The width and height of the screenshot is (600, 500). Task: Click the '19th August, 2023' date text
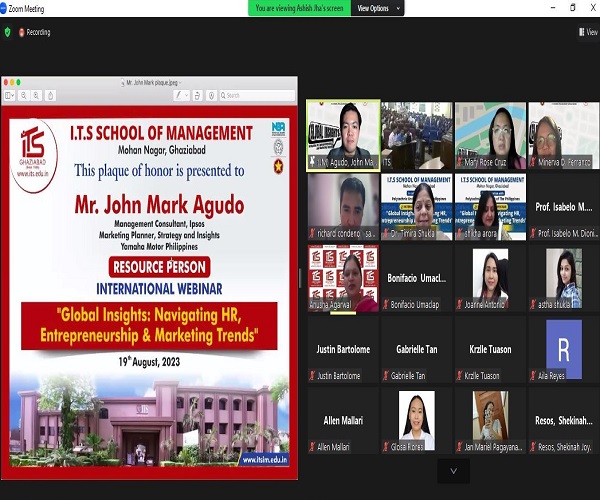tap(149, 362)
